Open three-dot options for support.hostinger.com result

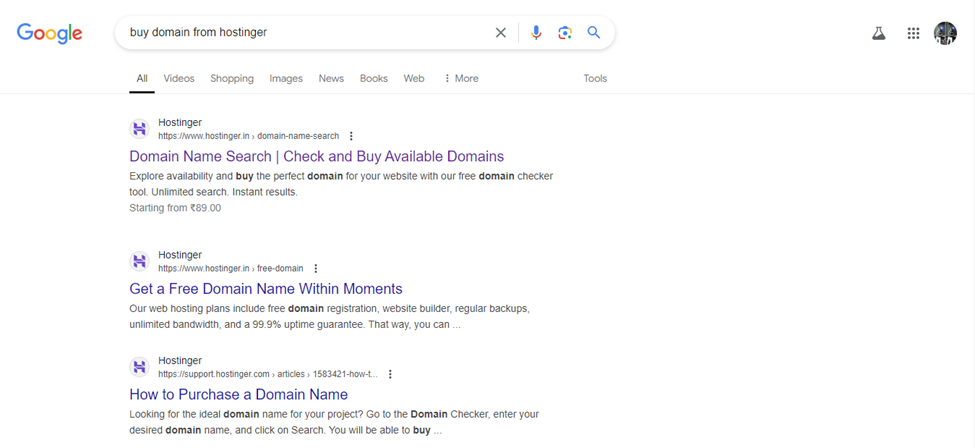[390, 375]
